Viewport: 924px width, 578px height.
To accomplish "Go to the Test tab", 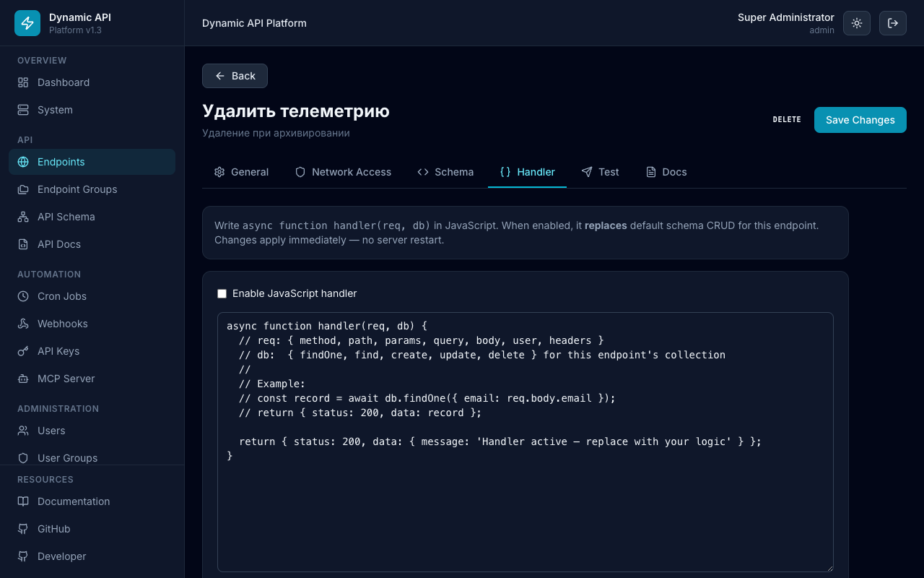I will [x=600, y=172].
